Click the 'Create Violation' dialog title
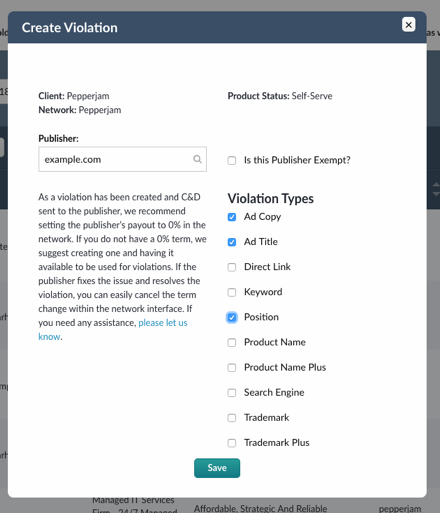Image resolution: width=440 pixels, height=513 pixels. 70,28
